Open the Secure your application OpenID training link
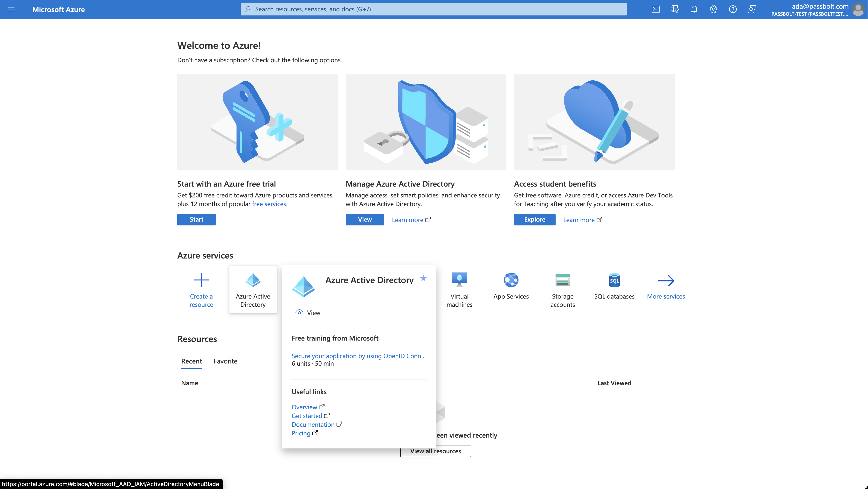Image resolution: width=868 pixels, height=489 pixels. [x=358, y=356]
